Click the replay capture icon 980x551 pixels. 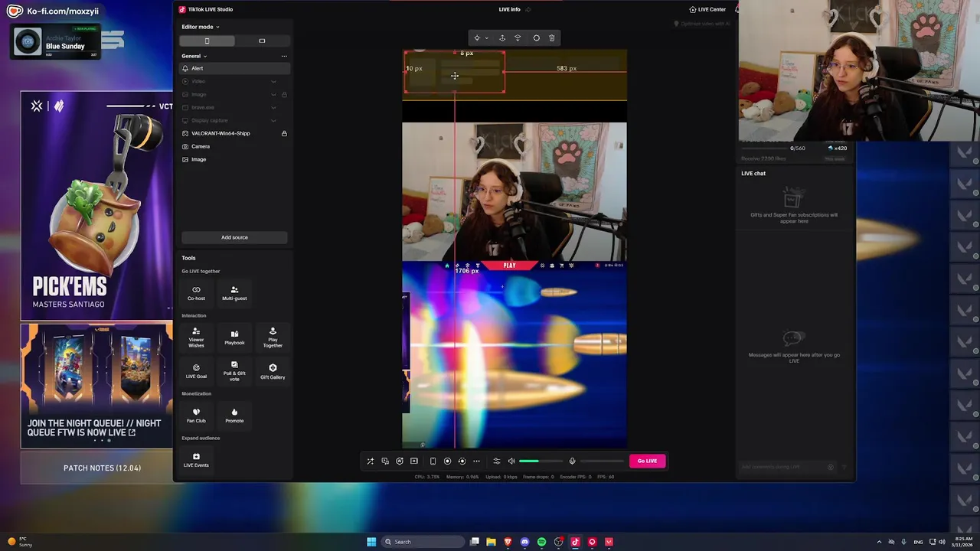coord(462,461)
